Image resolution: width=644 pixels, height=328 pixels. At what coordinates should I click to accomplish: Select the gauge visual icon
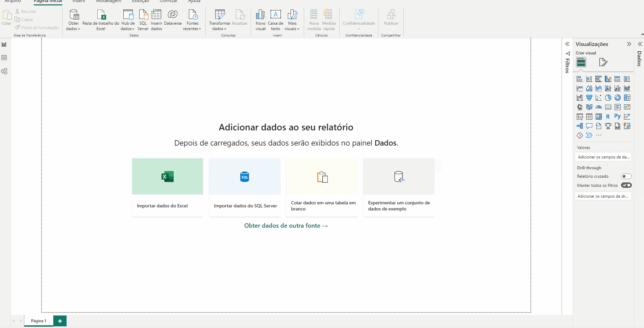pyautogui.click(x=598, y=107)
